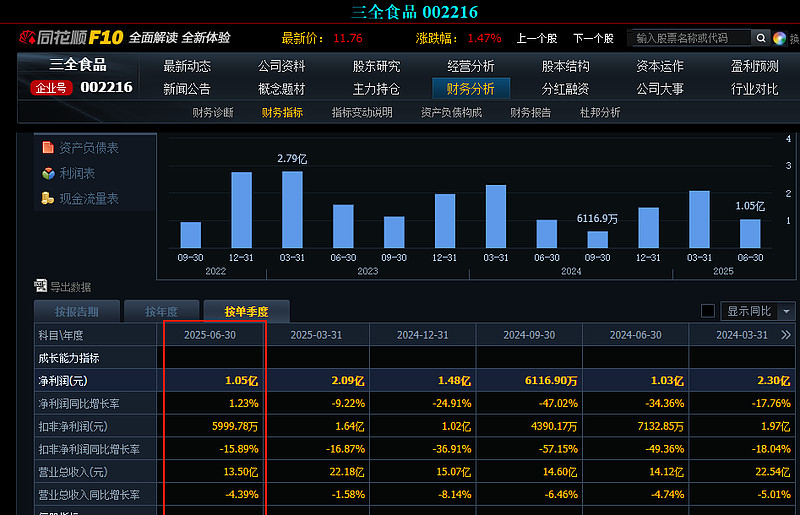Viewport: 800px width, 515px height.
Task: Select the 扣非净利润(元) row label
Action: click(73, 426)
